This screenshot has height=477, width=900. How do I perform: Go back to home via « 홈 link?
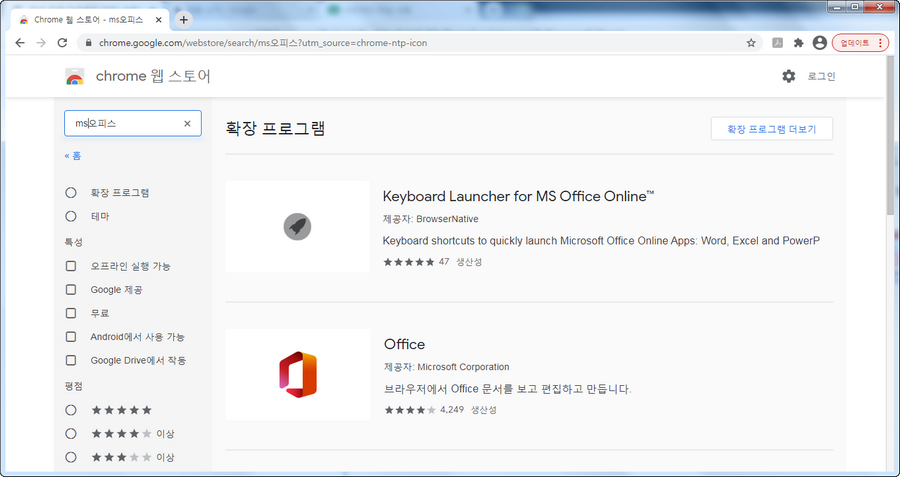(x=73, y=156)
